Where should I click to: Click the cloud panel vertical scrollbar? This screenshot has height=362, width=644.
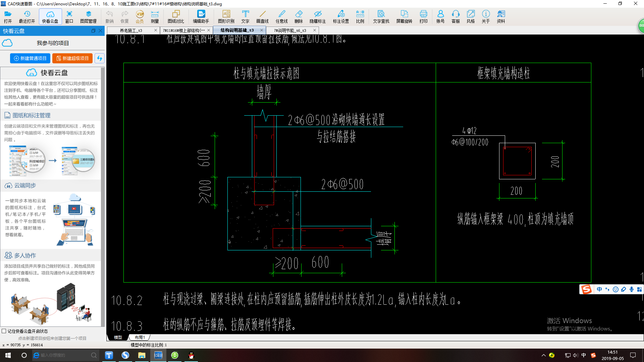tap(103, 197)
